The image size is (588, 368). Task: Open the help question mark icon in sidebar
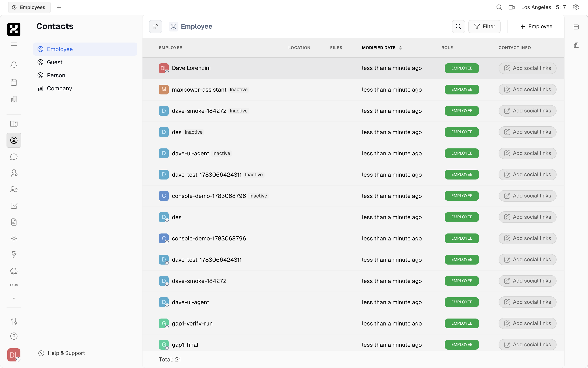[14, 336]
